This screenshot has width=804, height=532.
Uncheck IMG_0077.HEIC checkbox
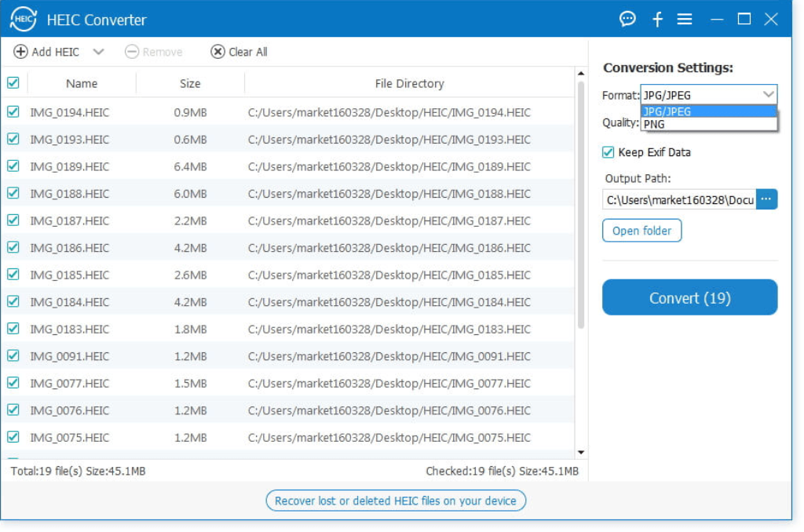pyautogui.click(x=13, y=383)
